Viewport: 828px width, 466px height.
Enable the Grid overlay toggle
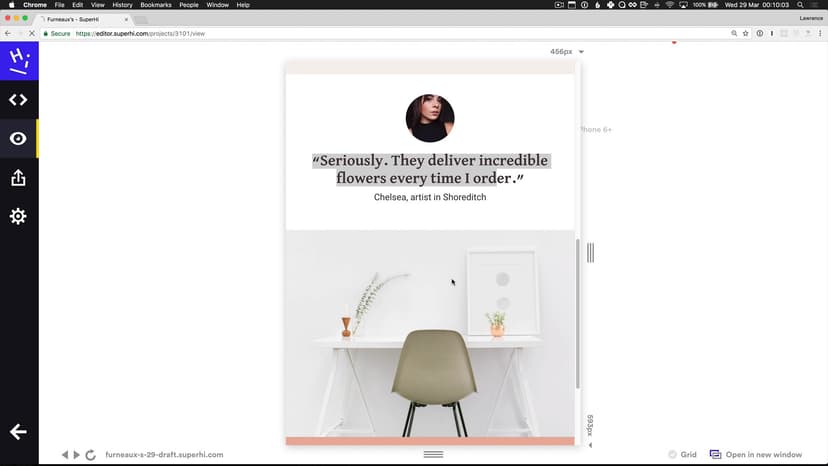click(x=682, y=455)
